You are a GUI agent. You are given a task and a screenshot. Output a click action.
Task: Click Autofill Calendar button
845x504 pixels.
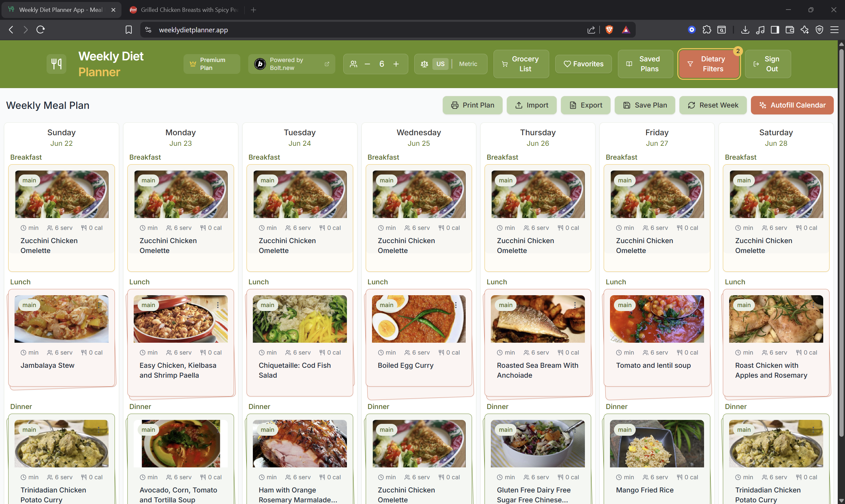tap(792, 105)
